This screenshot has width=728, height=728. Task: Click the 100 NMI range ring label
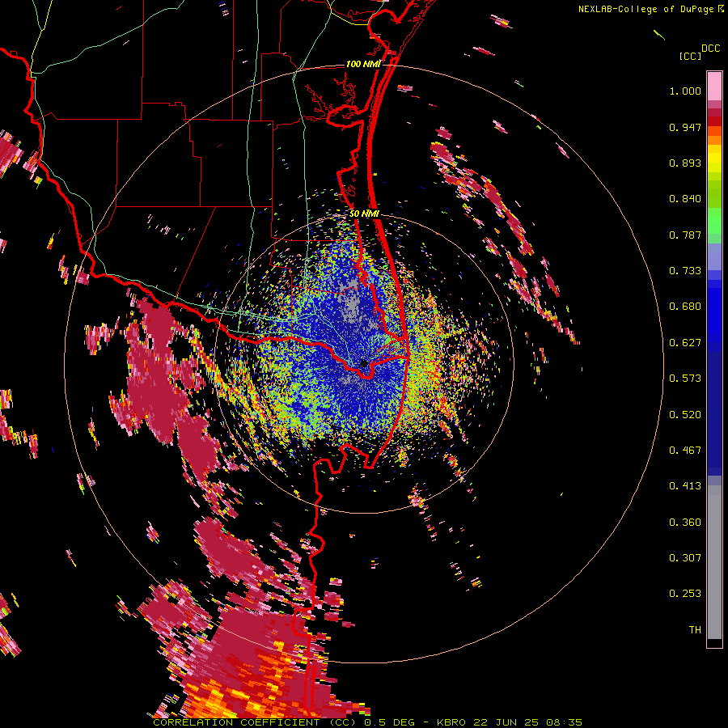363,64
